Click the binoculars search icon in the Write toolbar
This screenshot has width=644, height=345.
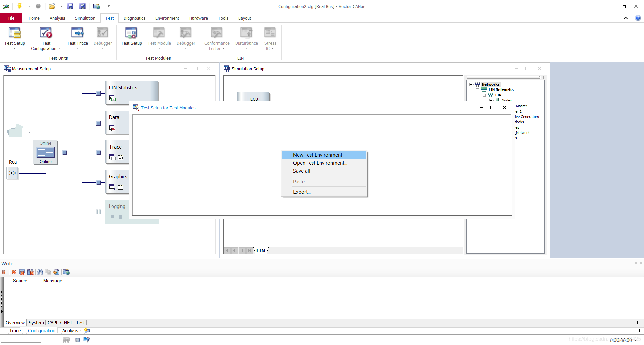(x=40, y=272)
